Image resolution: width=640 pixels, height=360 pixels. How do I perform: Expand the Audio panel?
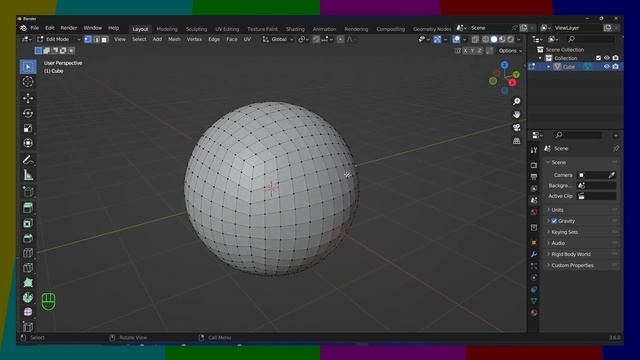tap(558, 243)
